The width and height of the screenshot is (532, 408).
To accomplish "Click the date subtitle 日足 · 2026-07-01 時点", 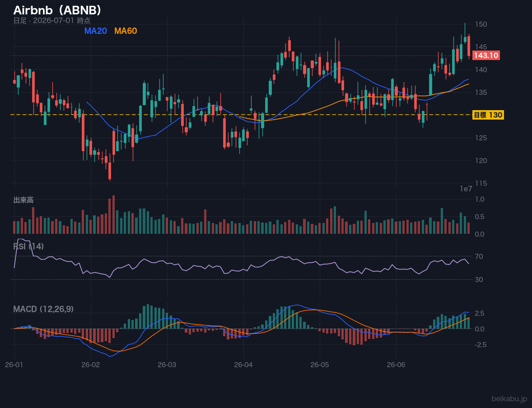I will coord(51,20).
